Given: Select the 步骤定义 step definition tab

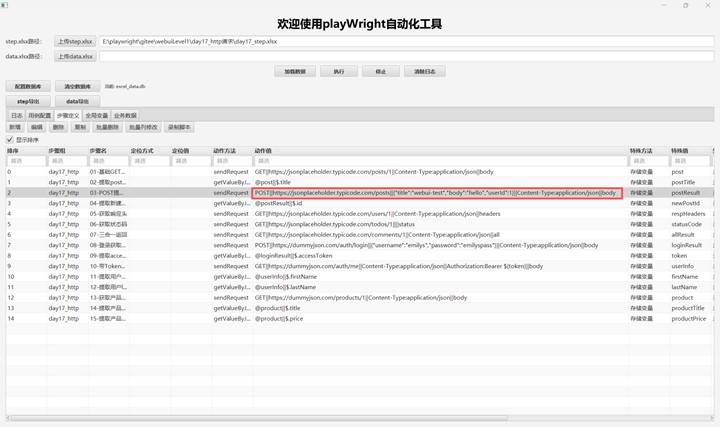Looking at the screenshot, I should (68, 115).
